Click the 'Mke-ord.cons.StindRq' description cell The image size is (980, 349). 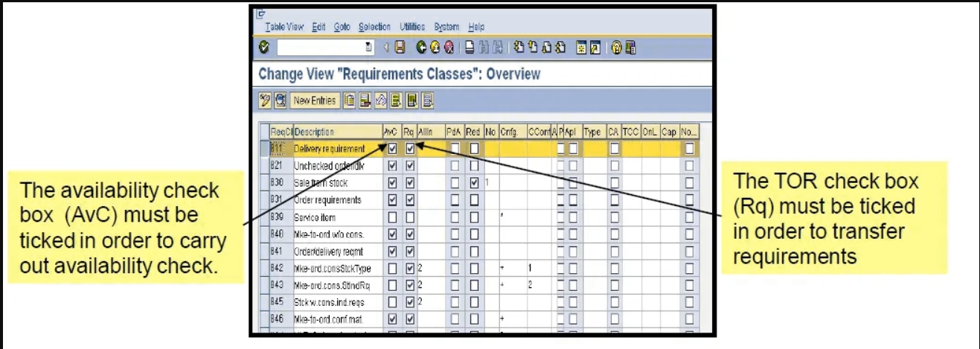coord(338,286)
